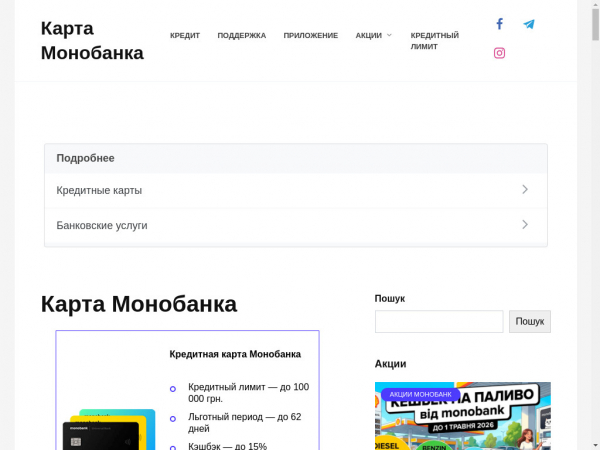Screen dimensions: 600x450
Task: Open the Facebook social icon
Action: (499, 24)
